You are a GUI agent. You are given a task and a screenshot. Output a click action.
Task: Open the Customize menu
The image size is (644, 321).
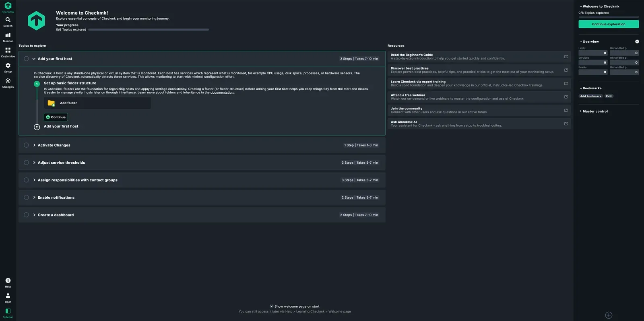pyautogui.click(x=8, y=53)
